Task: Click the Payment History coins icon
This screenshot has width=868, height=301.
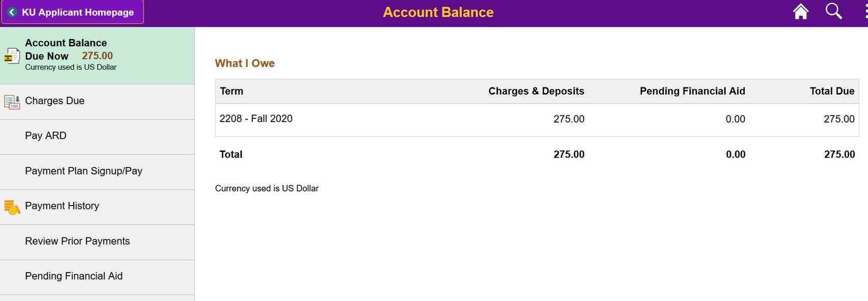Action: coord(12,207)
